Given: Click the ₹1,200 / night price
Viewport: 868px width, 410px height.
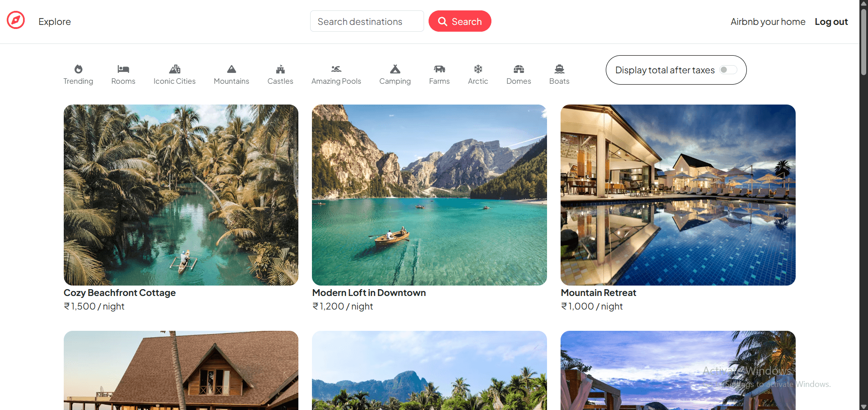Looking at the screenshot, I should (343, 306).
